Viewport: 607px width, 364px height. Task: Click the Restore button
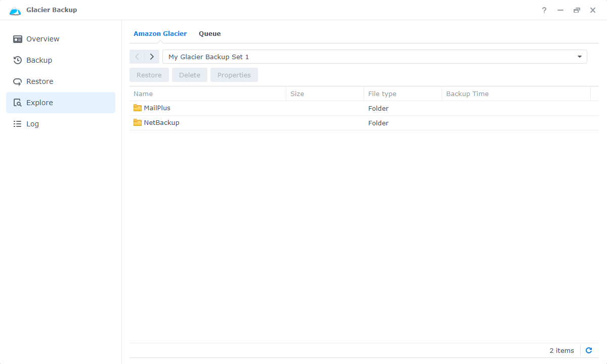click(149, 74)
